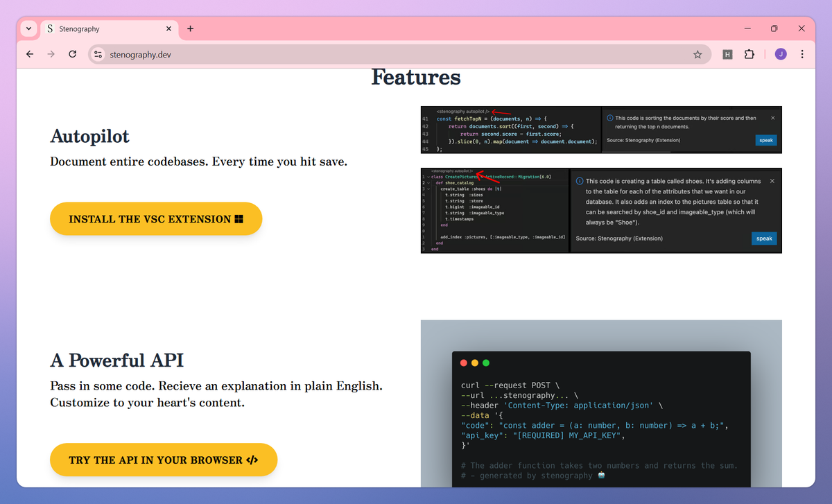Open the Extensions puzzle icon
832x504 pixels.
[x=749, y=54]
